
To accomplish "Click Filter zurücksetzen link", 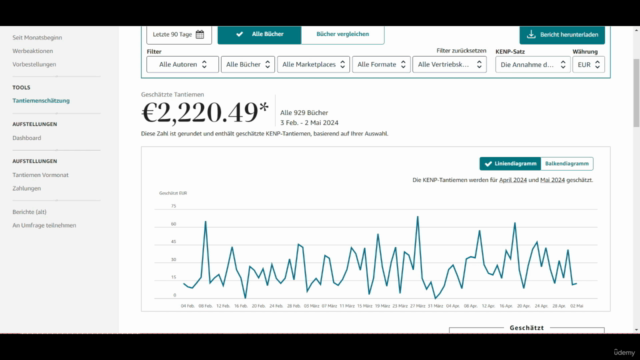I will pyautogui.click(x=461, y=51).
